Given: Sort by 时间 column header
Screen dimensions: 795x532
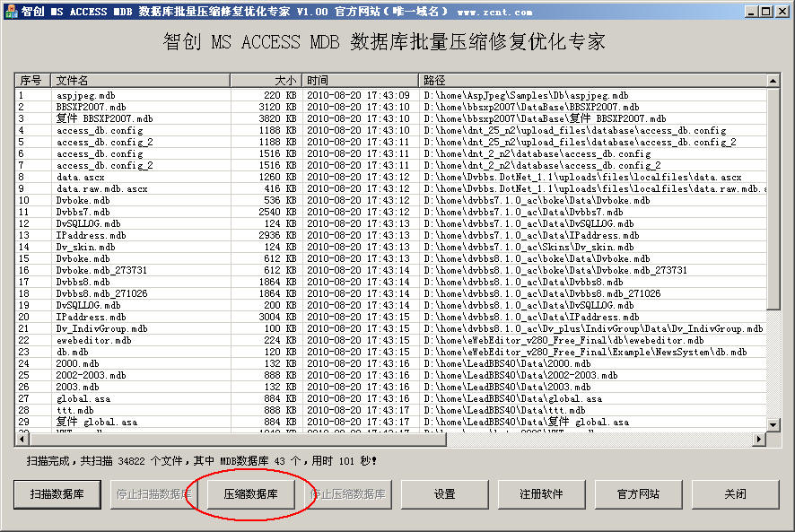Looking at the screenshot, I should point(361,80).
